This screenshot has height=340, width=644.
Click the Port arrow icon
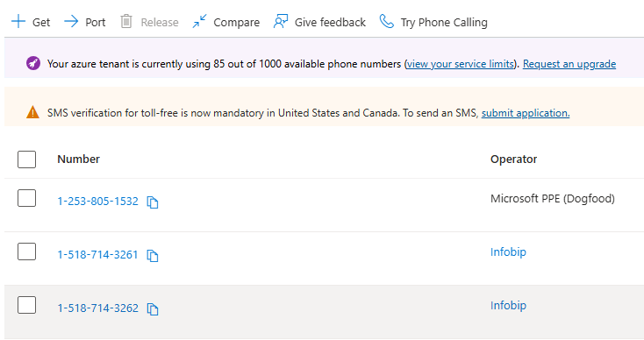pyautogui.click(x=71, y=21)
